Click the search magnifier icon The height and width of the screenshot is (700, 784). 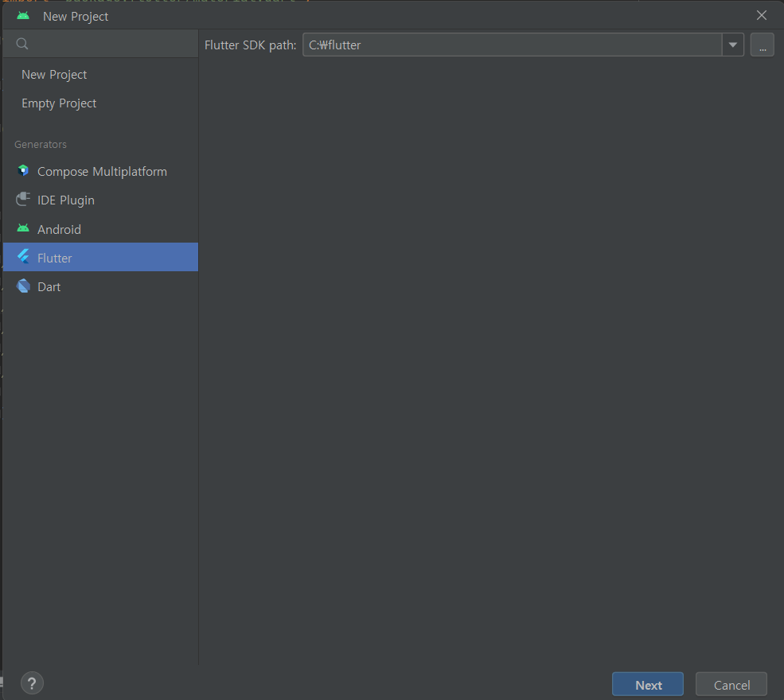pos(22,44)
